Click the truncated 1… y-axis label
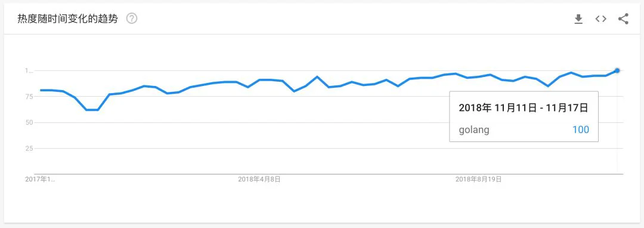Image resolution: width=644 pixels, height=228 pixels. point(29,70)
